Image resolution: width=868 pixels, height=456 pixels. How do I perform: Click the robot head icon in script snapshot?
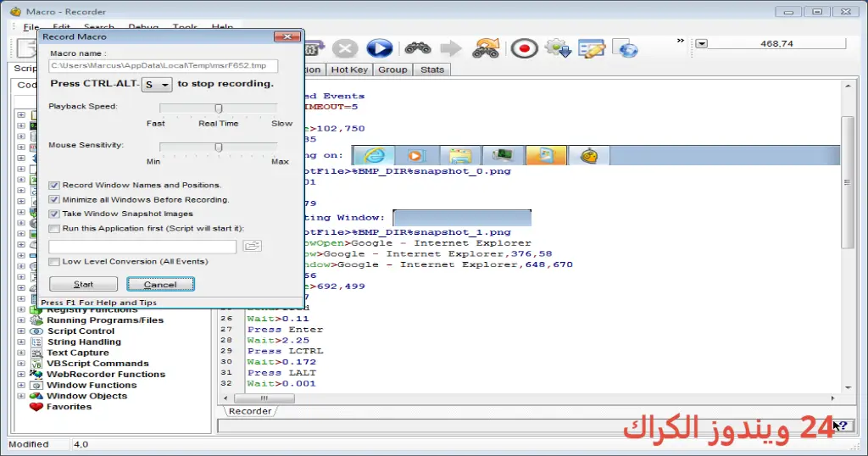coord(589,155)
